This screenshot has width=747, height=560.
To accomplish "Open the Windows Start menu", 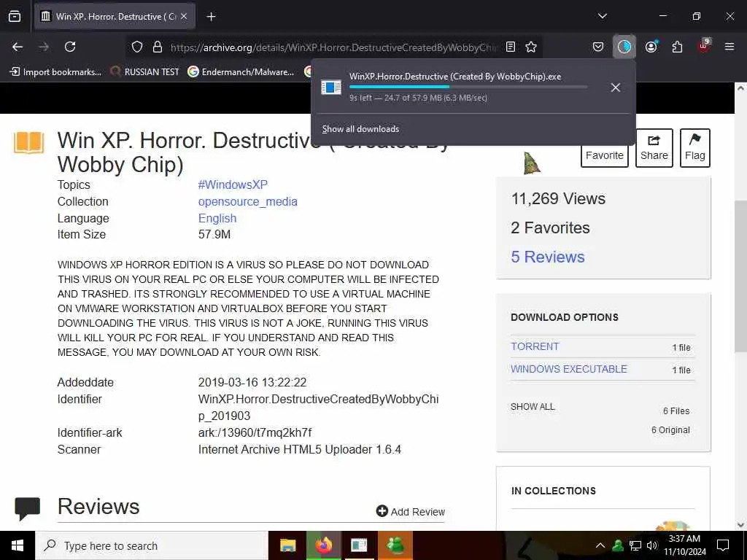I will [x=18, y=545].
